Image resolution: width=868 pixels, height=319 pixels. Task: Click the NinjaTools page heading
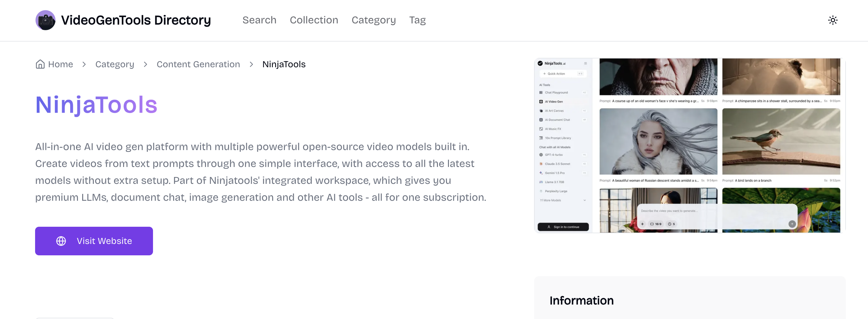coord(96,105)
